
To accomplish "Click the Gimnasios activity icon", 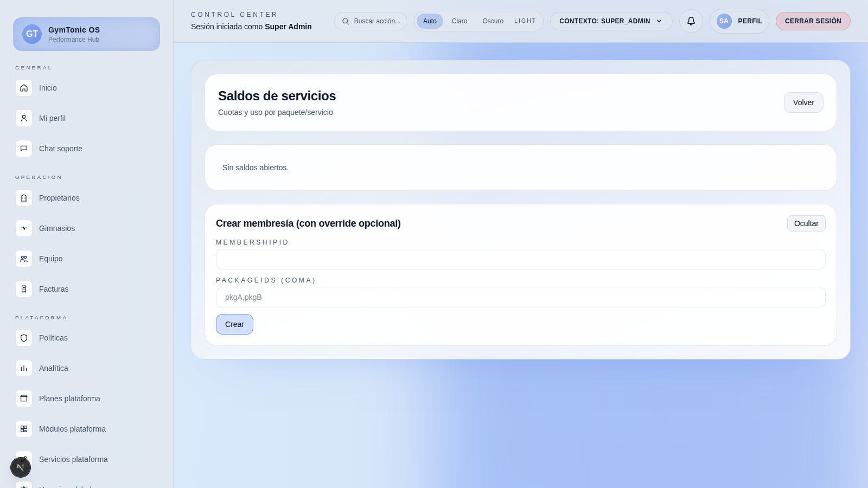I will click(x=24, y=228).
